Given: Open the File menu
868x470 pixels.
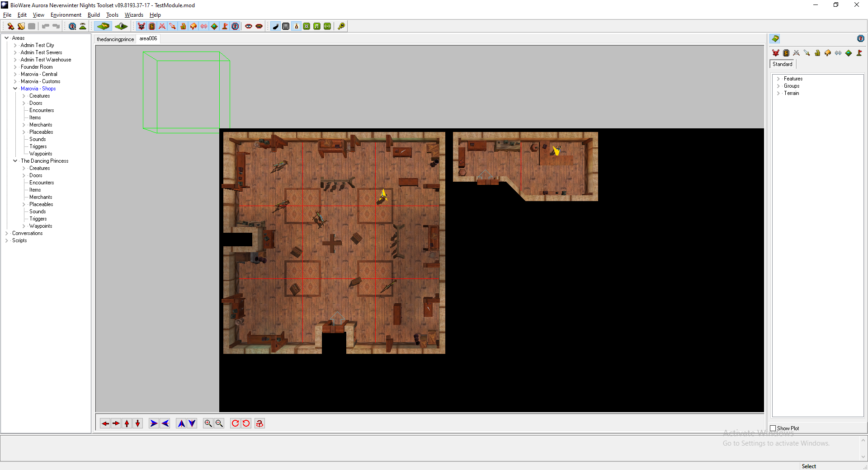Looking at the screenshot, I should pyautogui.click(x=7, y=15).
